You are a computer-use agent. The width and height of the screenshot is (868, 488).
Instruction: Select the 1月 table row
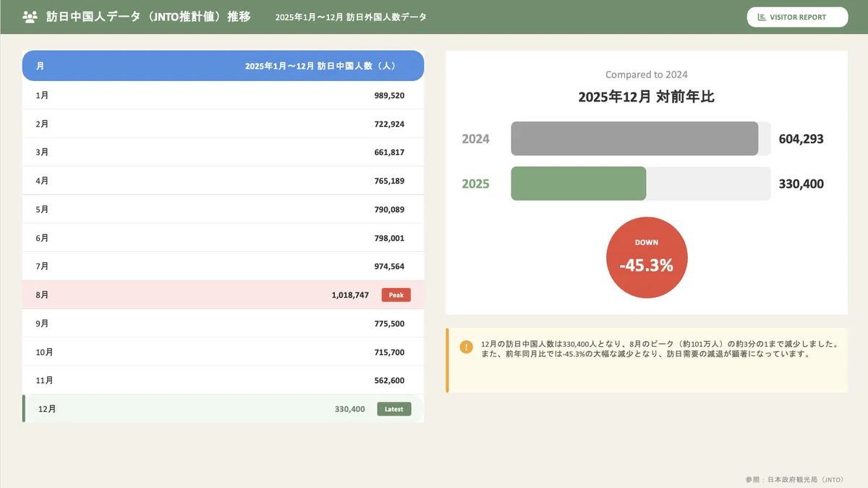click(223, 96)
